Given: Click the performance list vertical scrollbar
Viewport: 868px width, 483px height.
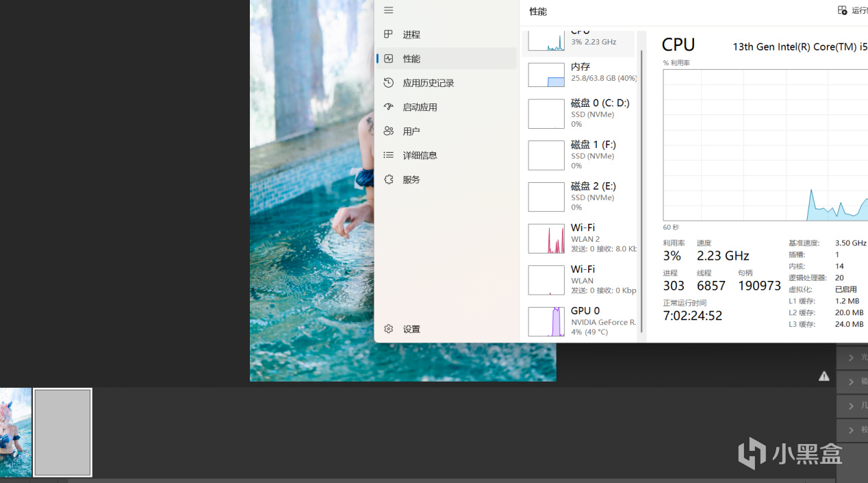Looking at the screenshot, I should tap(641, 192).
